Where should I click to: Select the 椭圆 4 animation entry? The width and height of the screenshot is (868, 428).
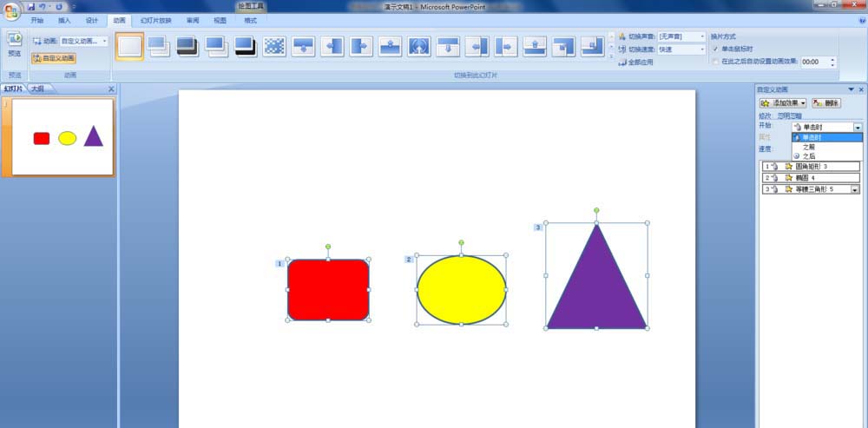(x=811, y=178)
